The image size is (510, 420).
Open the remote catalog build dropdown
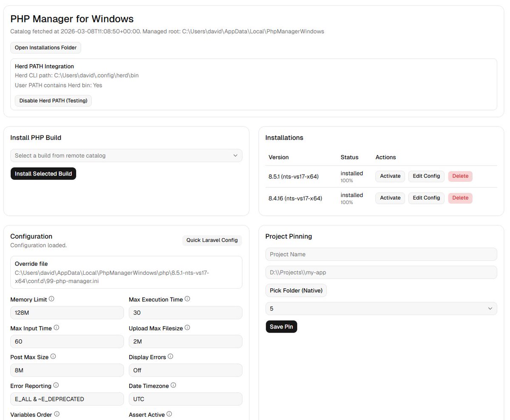click(126, 155)
